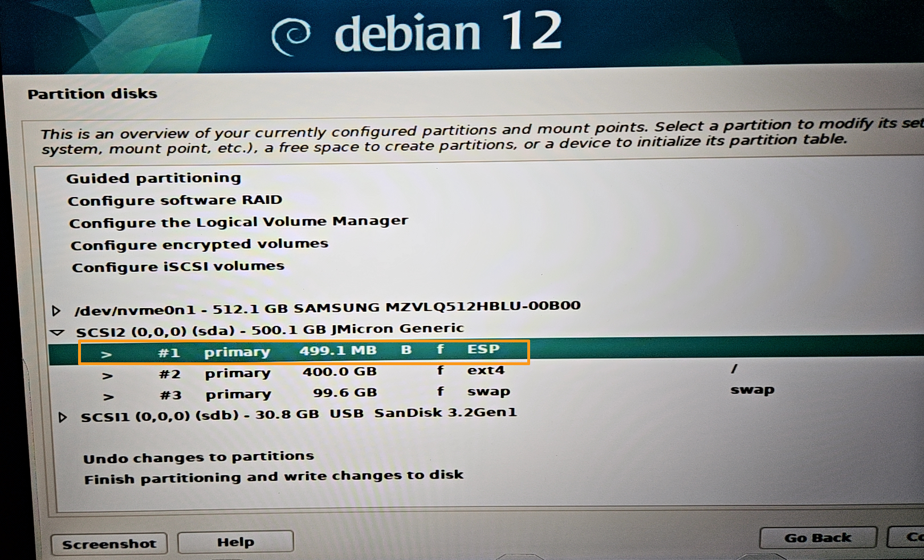Select the /dev/nvme0n1 512.1 GB SAMSUNG disk row
This screenshot has height=560, width=924.
[327, 308]
